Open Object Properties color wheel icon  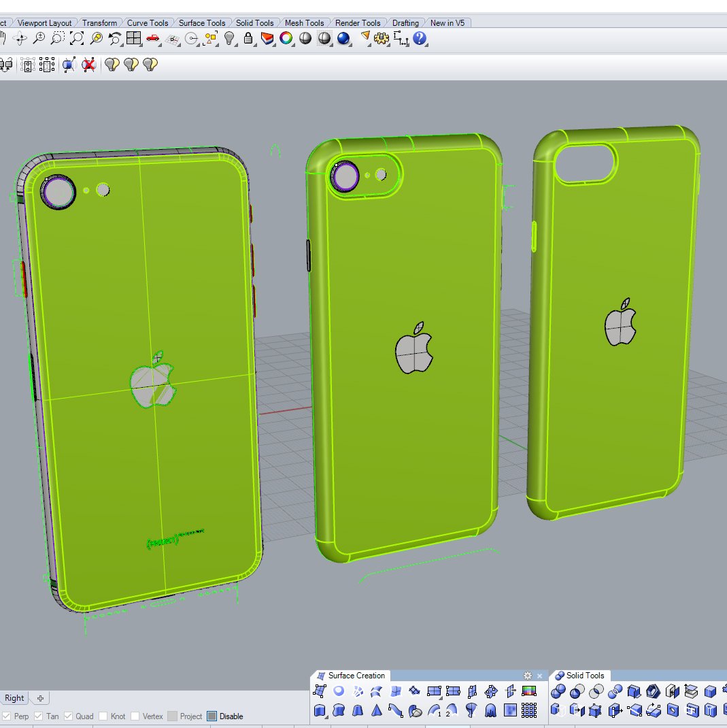coord(286,38)
